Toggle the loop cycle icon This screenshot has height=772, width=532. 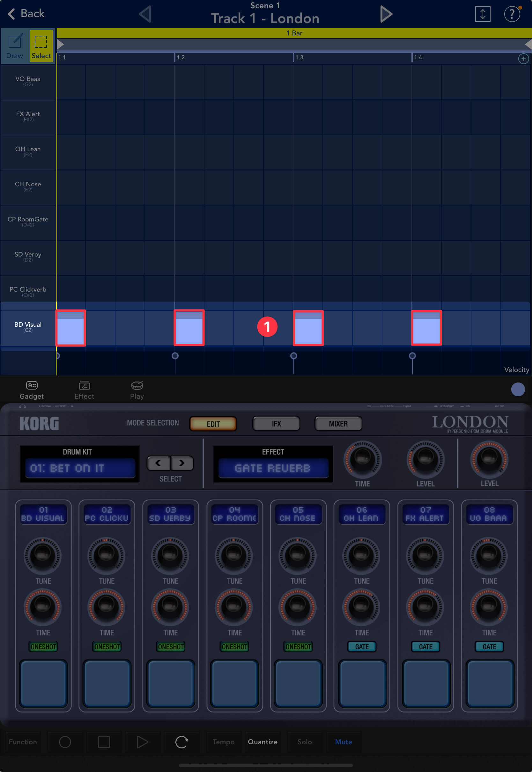181,742
